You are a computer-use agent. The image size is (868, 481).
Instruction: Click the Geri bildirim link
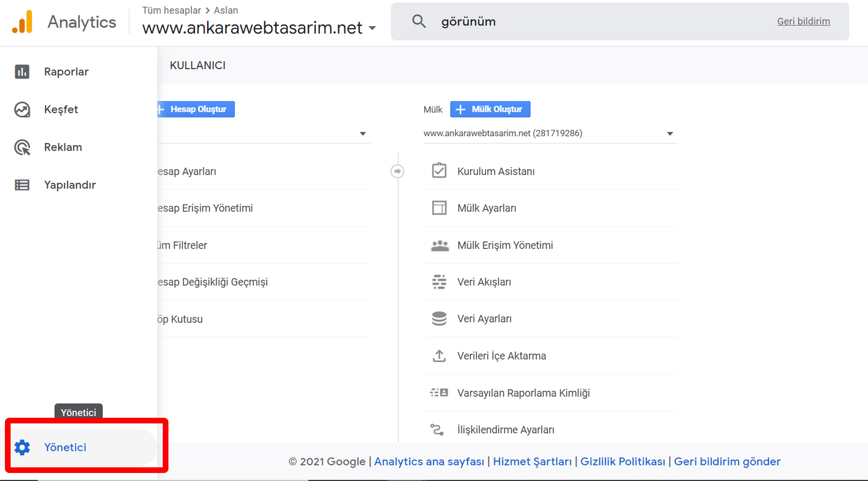[x=803, y=21]
